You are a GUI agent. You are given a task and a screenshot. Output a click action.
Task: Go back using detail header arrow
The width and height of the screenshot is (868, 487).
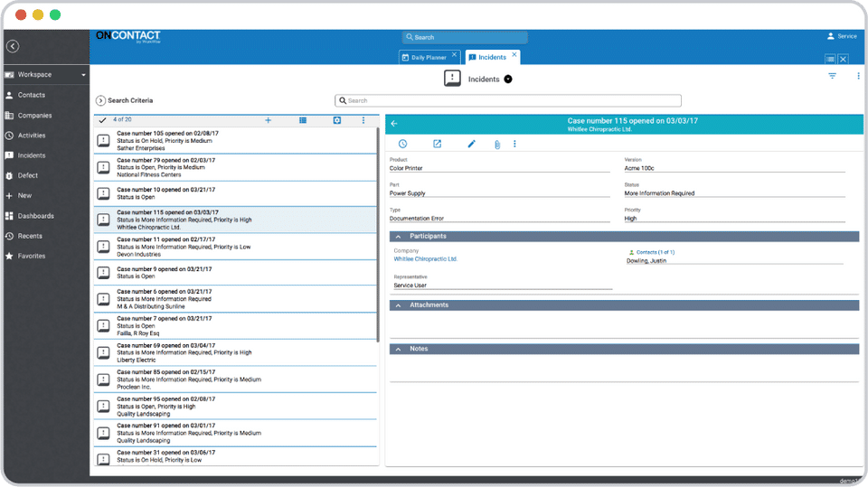tap(394, 124)
